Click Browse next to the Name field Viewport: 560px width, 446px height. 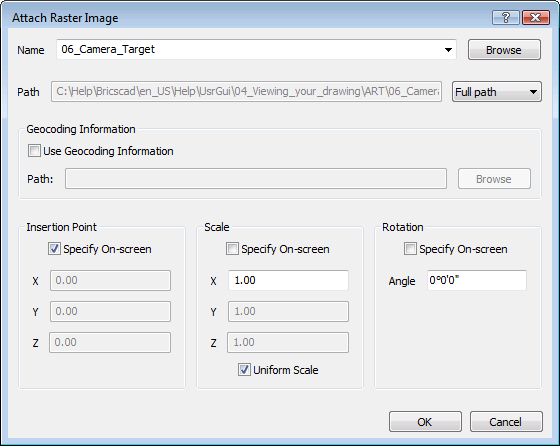(x=504, y=50)
